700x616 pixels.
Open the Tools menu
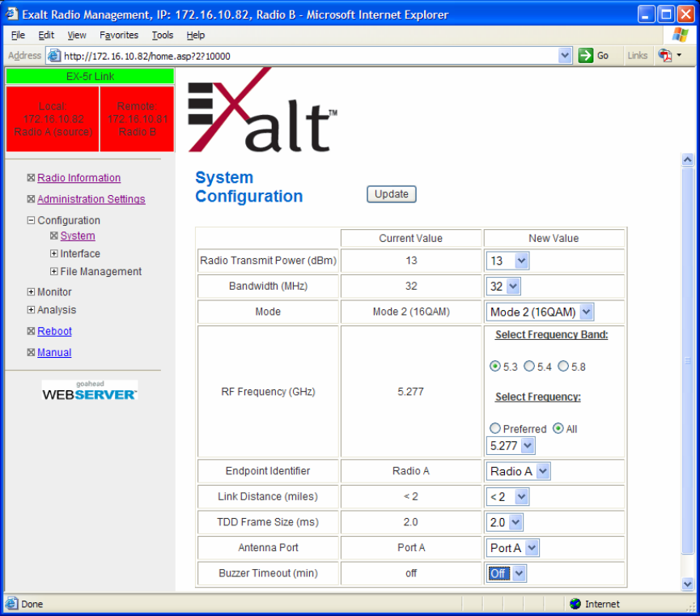pyautogui.click(x=163, y=35)
